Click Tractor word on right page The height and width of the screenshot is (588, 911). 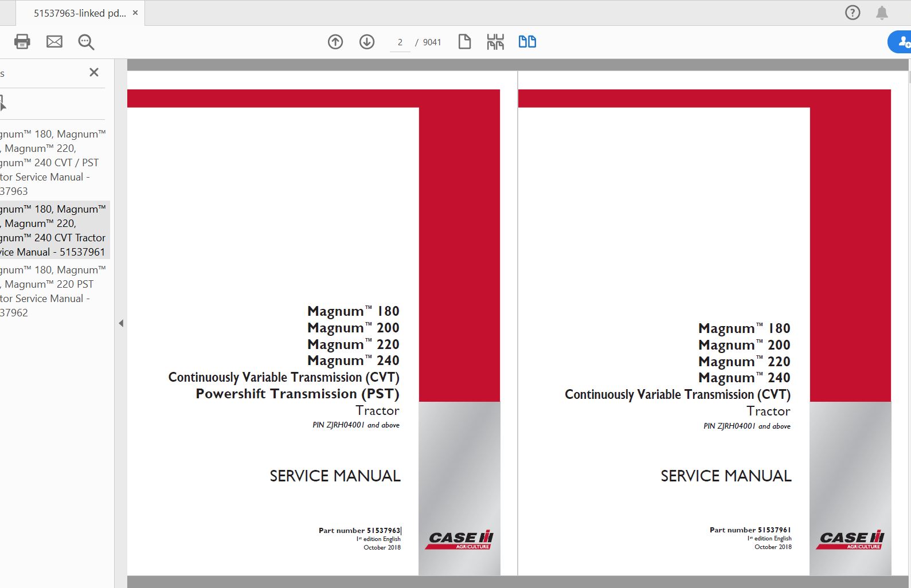click(x=768, y=411)
